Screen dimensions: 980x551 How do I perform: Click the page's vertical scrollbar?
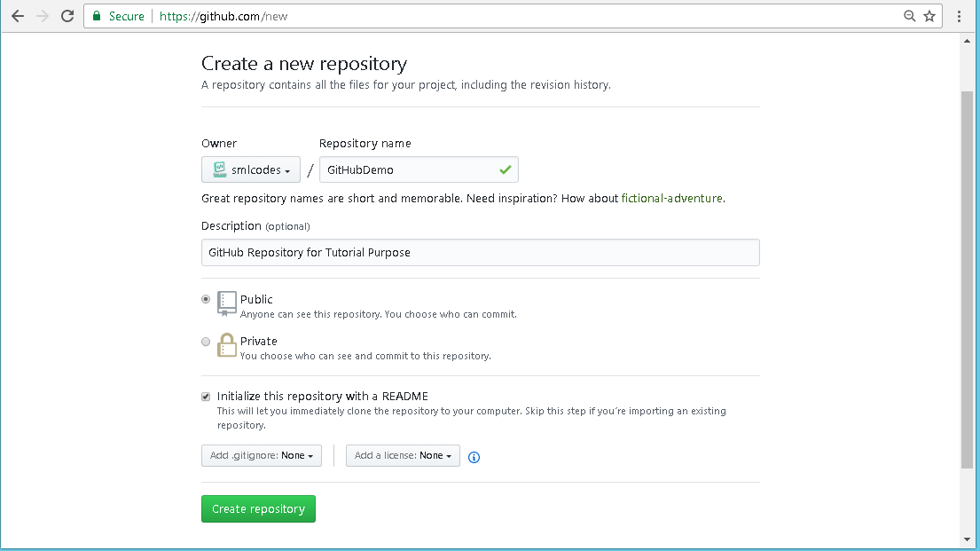coord(967,277)
